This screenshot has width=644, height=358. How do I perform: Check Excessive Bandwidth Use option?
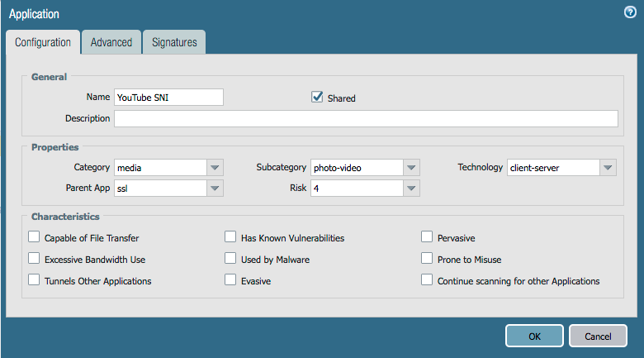[x=34, y=259]
